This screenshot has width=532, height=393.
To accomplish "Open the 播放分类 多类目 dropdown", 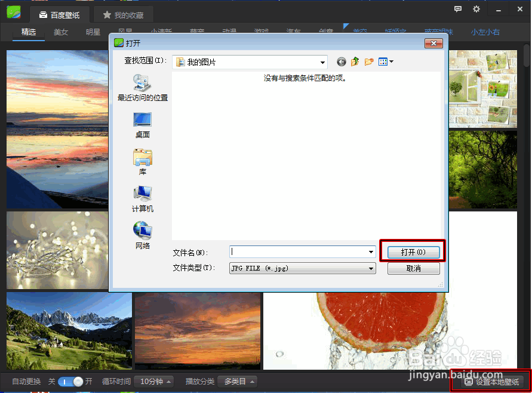I will pyautogui.click(x=237, y=382).
